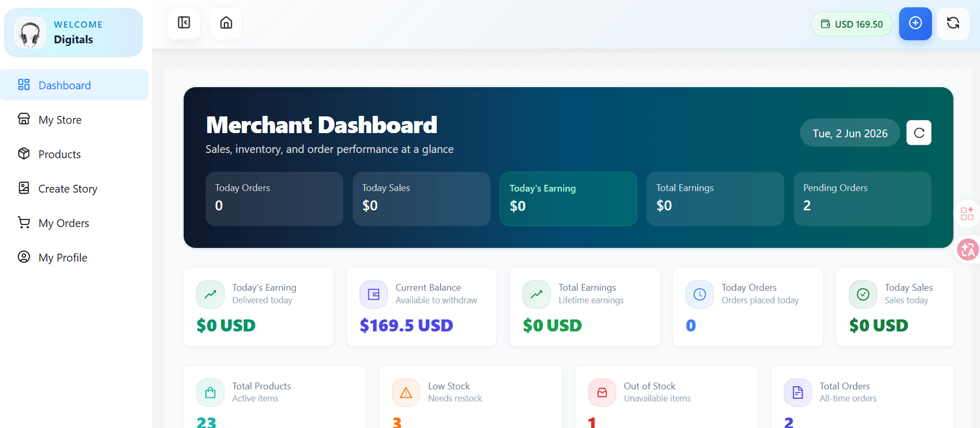Image resolution: width=980 pixels, height=428 pixels.
Task: Click the $169.5 USD balance value
Action: [407, 325]
